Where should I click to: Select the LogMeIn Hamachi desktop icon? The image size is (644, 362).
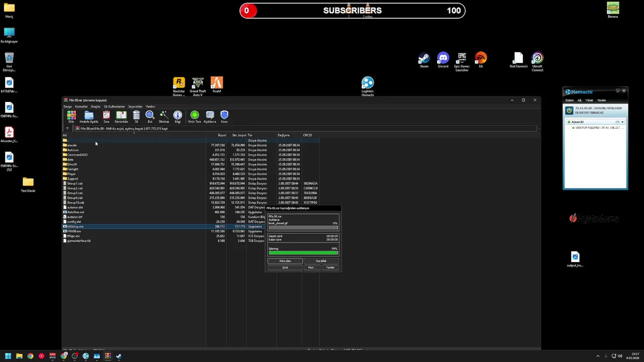pyautogui.click(x=368, y=86)
